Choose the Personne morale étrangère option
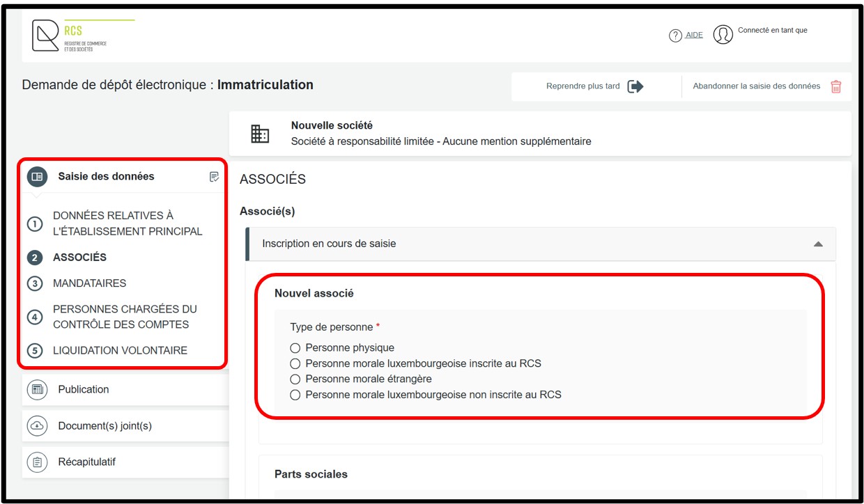This screenshot has height=504, width=864. [295, 379]
